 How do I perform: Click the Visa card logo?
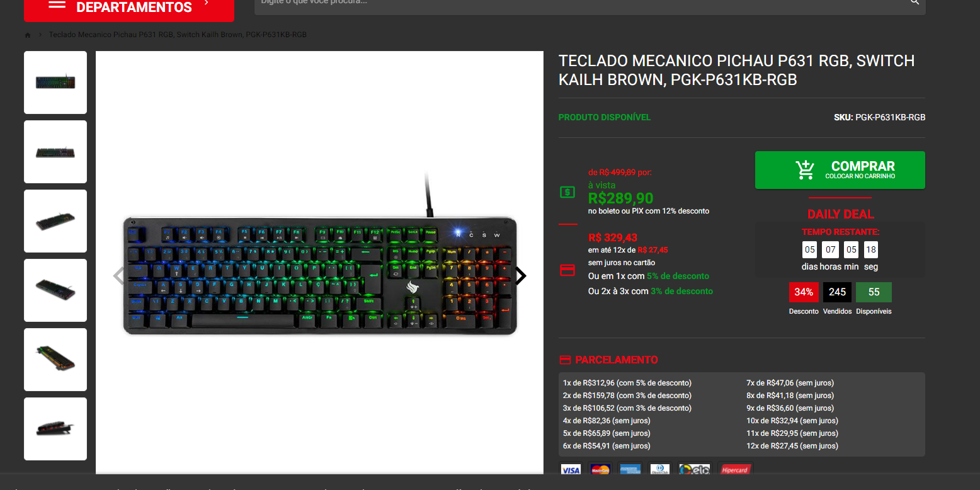point(571,470)
